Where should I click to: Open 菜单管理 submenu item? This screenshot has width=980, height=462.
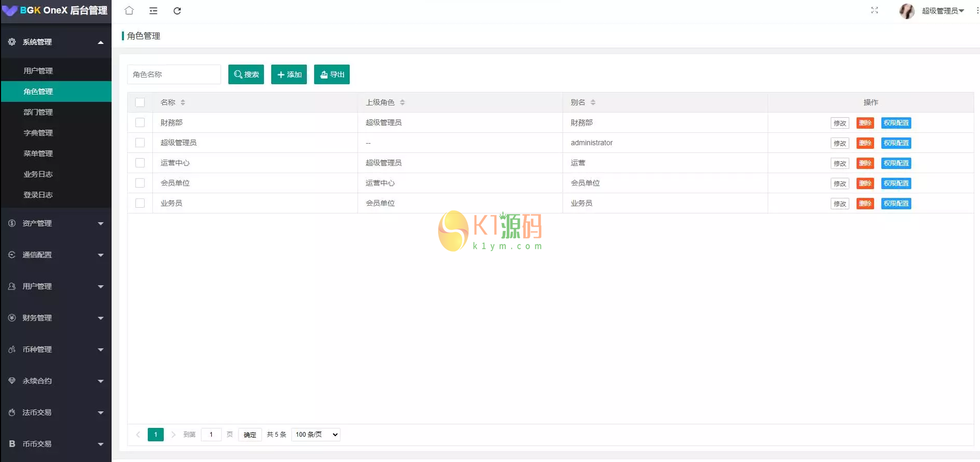point(56,153)
